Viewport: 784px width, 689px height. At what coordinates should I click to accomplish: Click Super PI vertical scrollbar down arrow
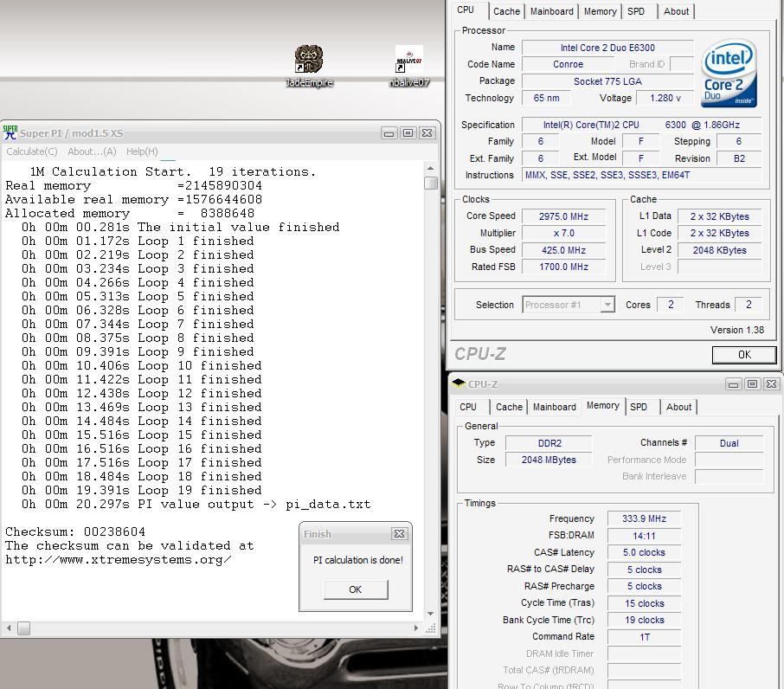click(x=430, y=614)
